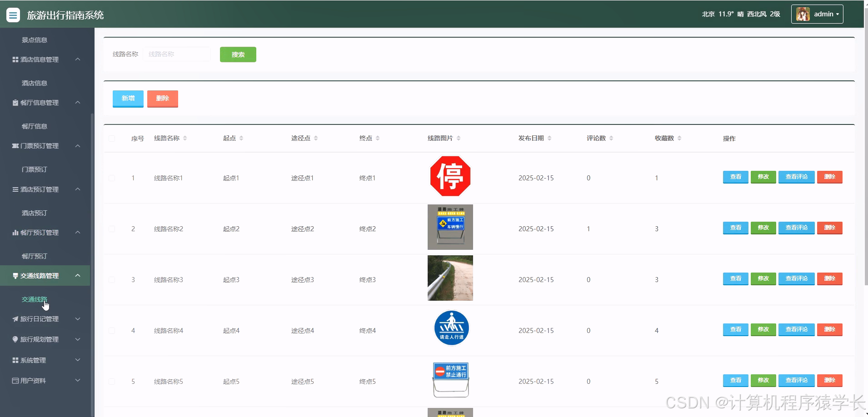868x417 pixels.
Task: Click the 酒店预订管理 list icon
Action: coord(15,189)
